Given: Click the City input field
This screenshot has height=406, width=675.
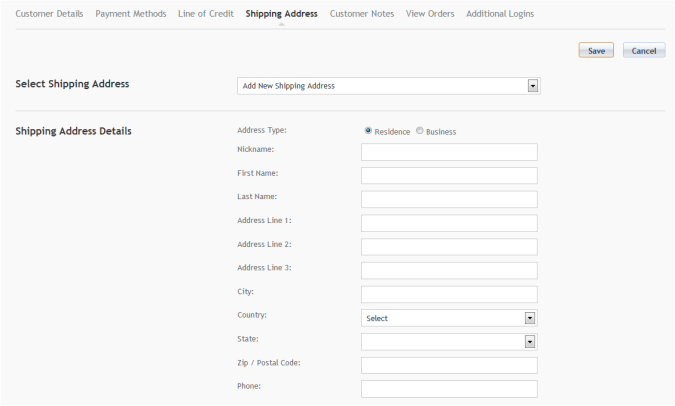Looking at the screenshot, I should click(449, 294).
